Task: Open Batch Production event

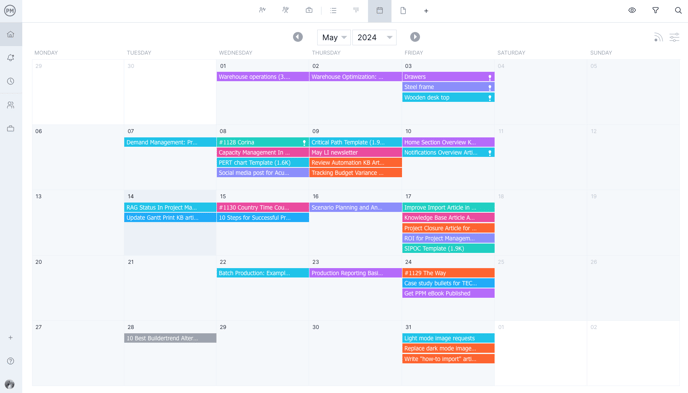Action: point(263,273)
